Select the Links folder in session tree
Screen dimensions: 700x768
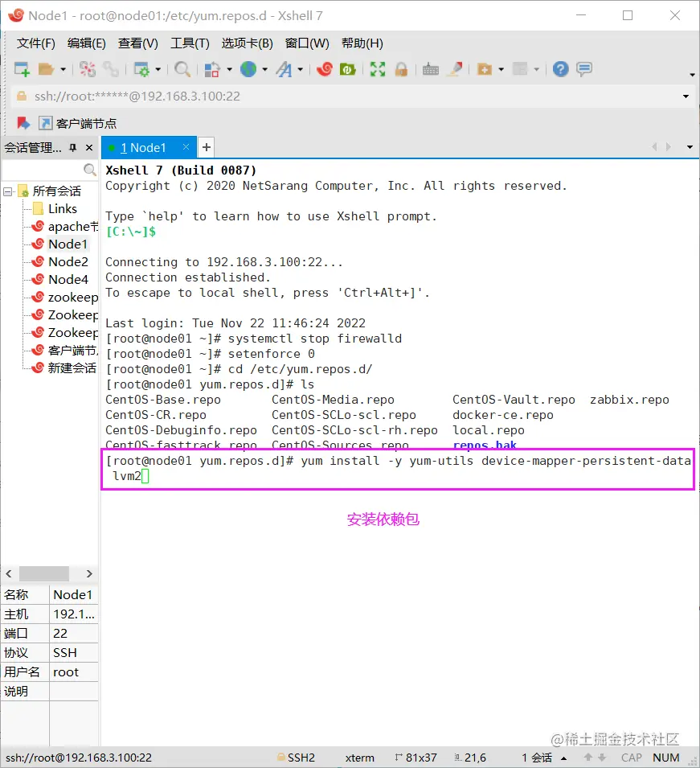[x=62, y=209]
